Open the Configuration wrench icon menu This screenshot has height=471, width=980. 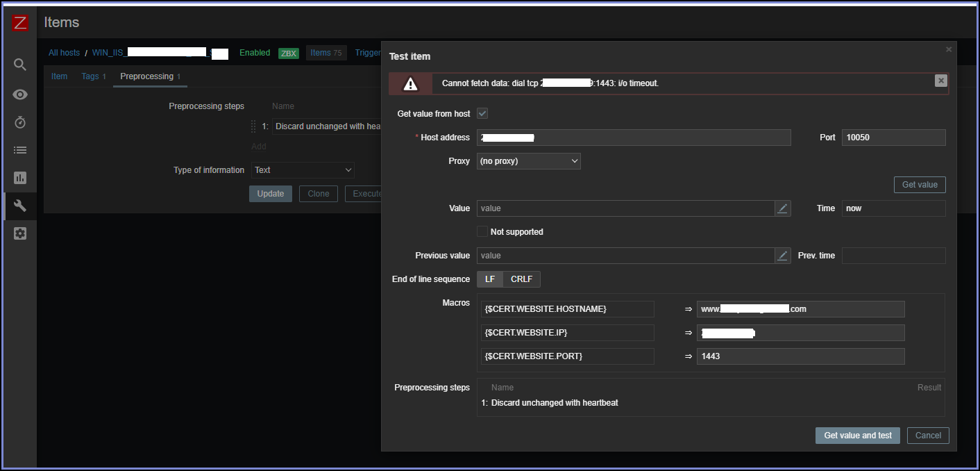[20, 206]
